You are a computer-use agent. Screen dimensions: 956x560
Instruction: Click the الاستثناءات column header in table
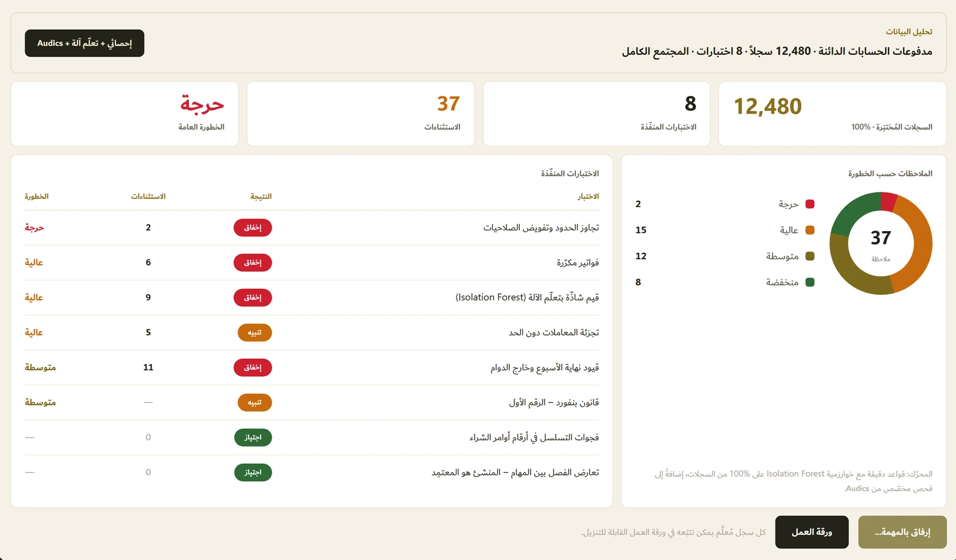[x=148, y=196]
